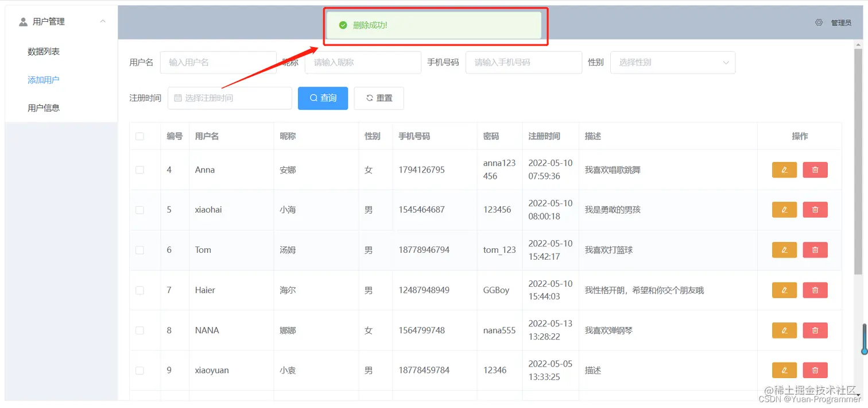Viewport: 868px width, 408px height.
Task: Delete the NANA user record
Action: click(815, 330)
